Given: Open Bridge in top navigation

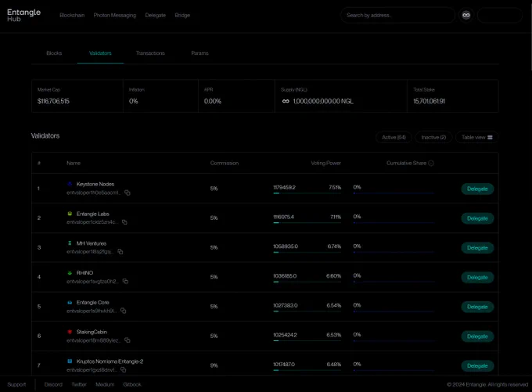Looking at the screenshot, I should tap(182, 16).
